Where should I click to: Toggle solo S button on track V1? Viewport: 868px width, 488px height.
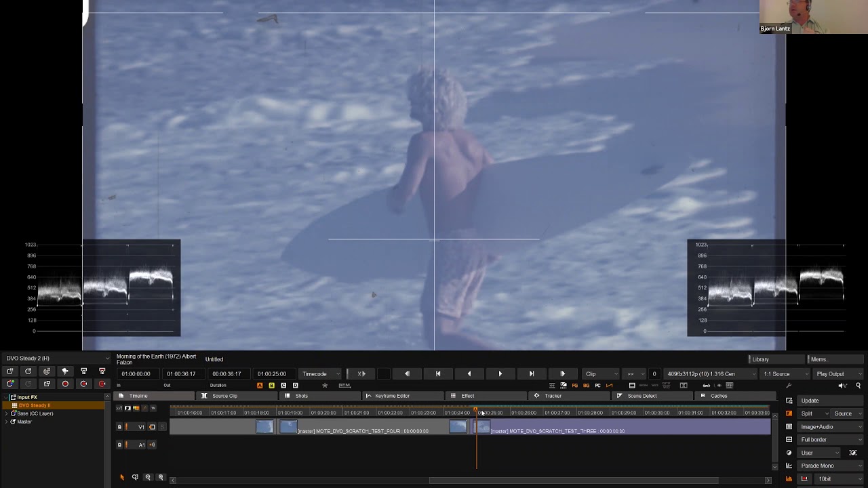(x=162, y=427)
